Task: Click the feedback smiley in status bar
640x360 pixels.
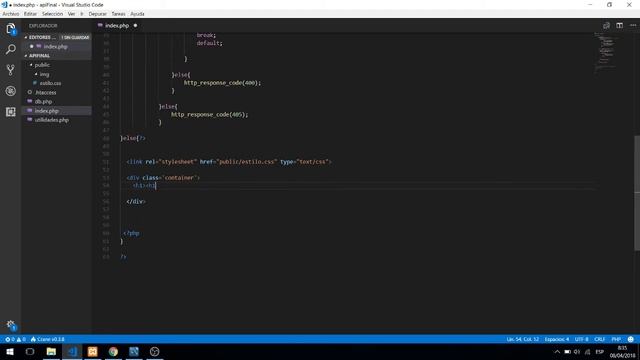Action: click(x=631, y=339)
